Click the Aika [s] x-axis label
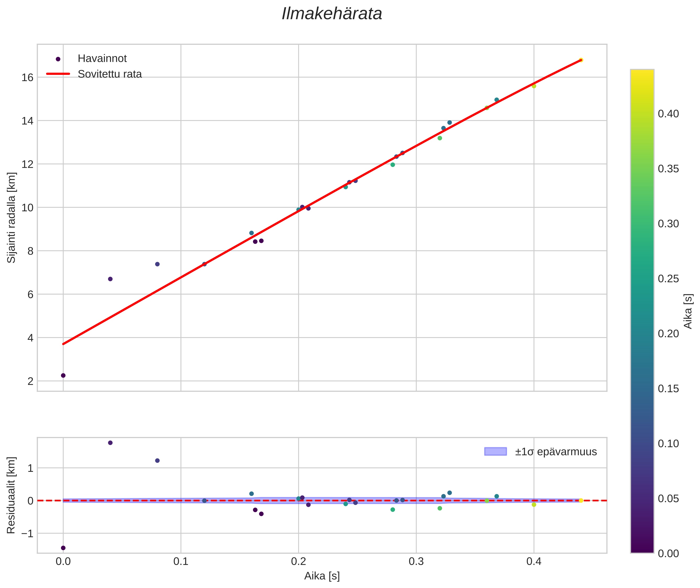The width and height of the screenshot is (700, 588). [322, 576]
